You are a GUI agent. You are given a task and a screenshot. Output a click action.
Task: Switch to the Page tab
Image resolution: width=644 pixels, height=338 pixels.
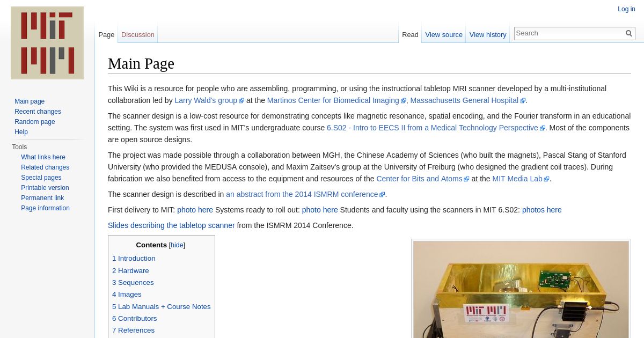click(x=106, y=34)
